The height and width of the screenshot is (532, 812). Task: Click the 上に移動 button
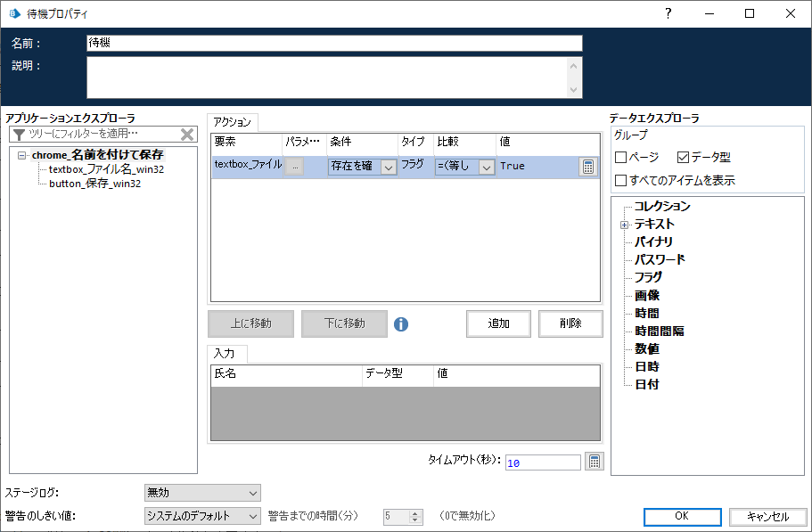point(250,323)
